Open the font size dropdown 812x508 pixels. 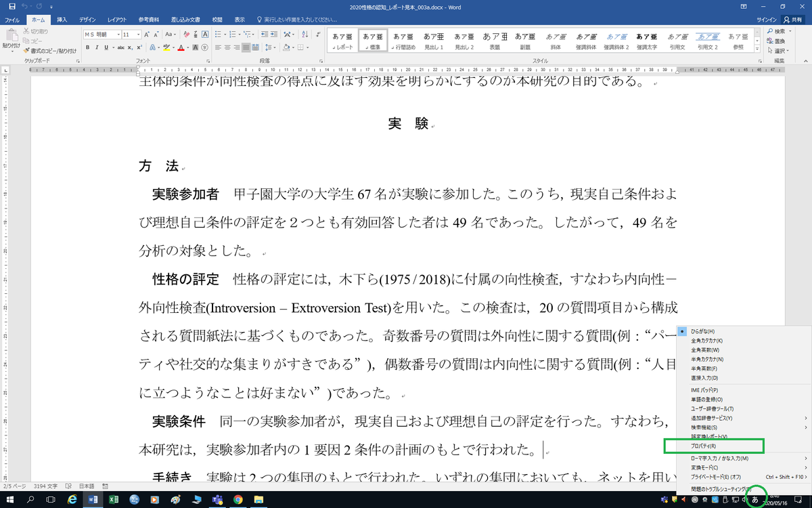point(138,35)
